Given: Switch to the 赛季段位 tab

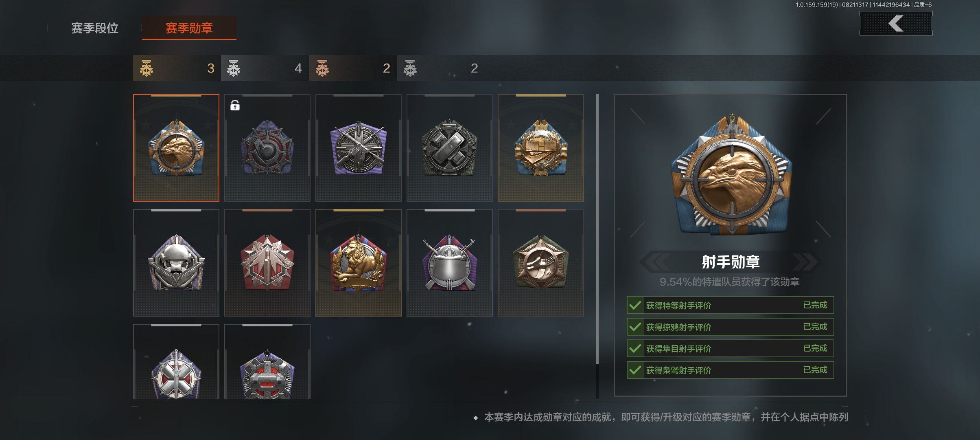Looking at the screenshot, I should coord(95,28).
